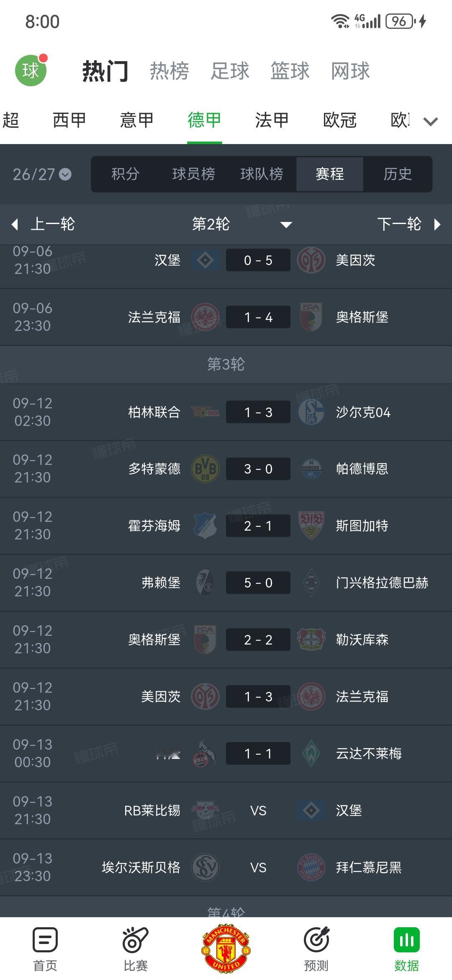The width and height of the screenshot is (452, 980).
Task: Switch to the 积分 tab
Action: tap(126, 174)
